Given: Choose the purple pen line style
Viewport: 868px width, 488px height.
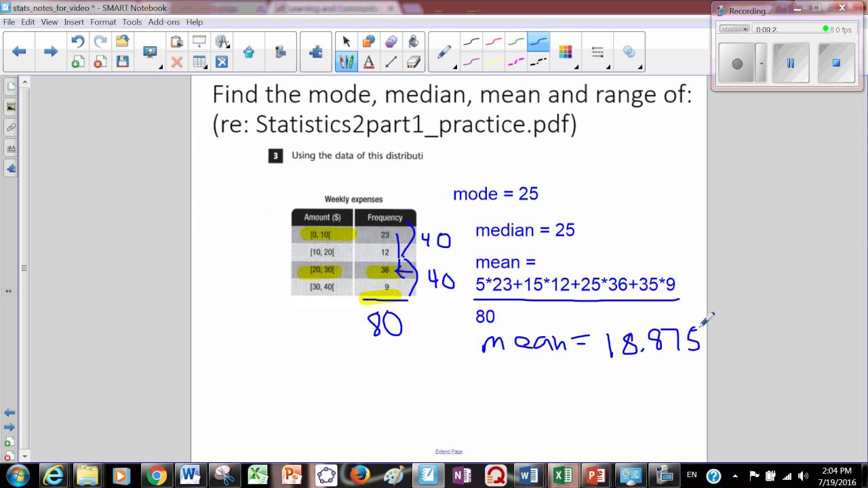Looking at the screenshot, I should point(471,62).
